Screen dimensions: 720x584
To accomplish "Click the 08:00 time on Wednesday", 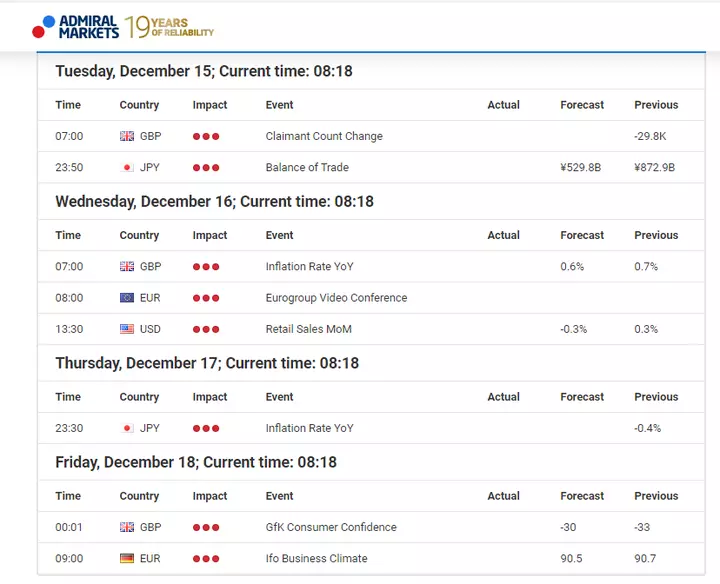I will 69,298.
